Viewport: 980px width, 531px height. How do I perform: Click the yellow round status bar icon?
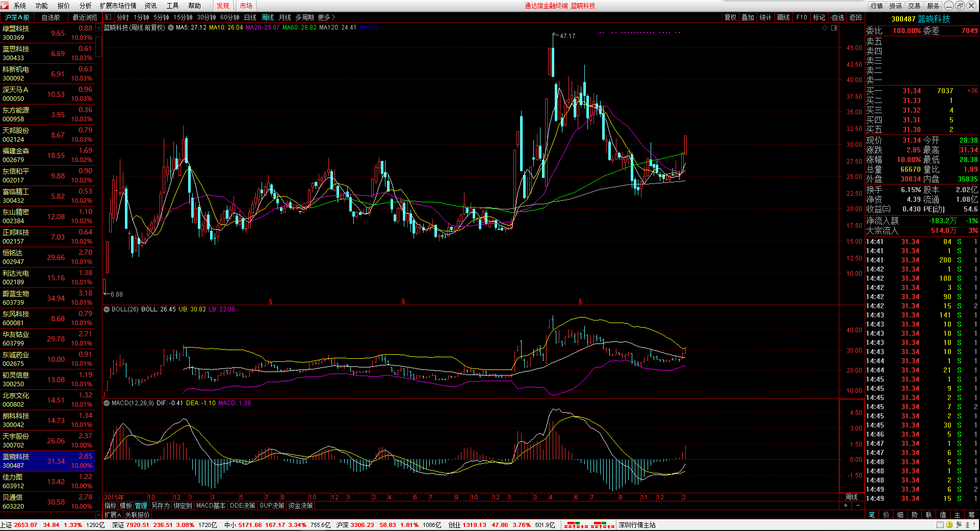[949, 525]
